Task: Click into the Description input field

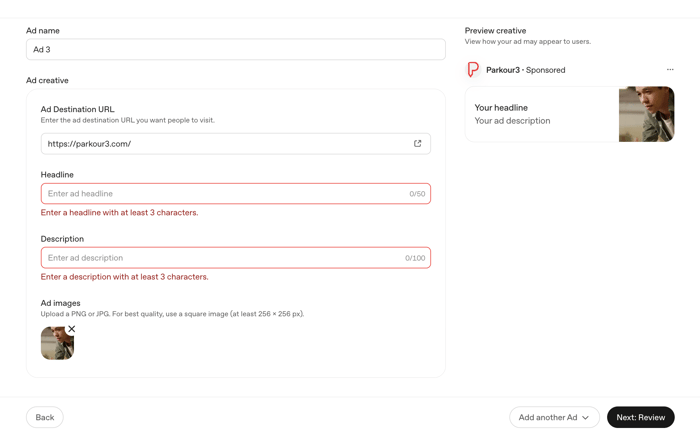Action: coord(236,258)
